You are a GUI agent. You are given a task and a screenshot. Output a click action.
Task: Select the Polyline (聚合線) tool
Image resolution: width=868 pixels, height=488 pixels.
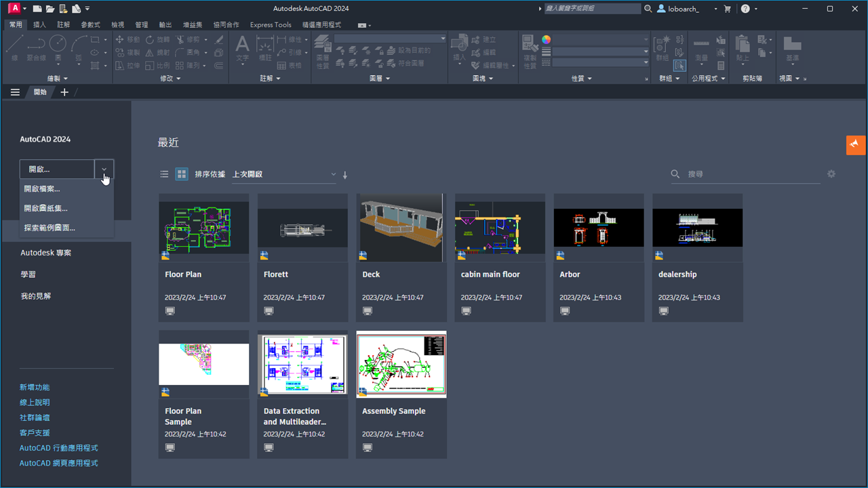point(36,47)
